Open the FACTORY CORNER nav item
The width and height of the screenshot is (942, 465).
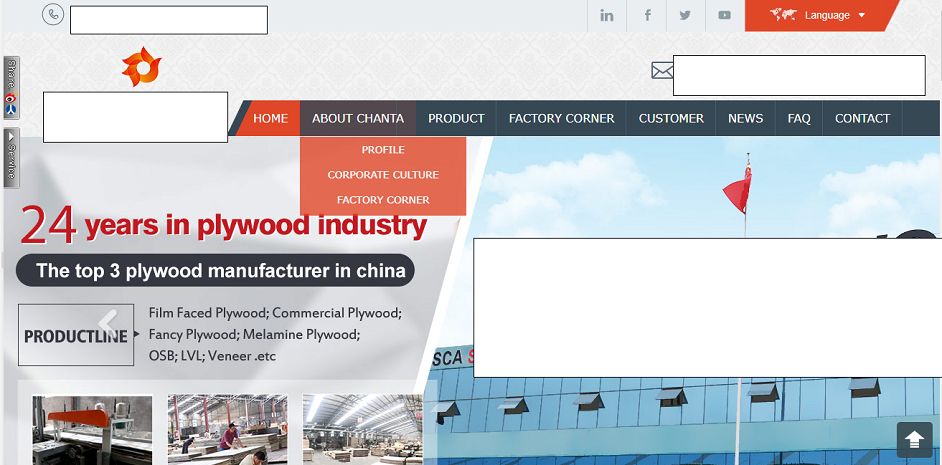click(x=562, y=118)
